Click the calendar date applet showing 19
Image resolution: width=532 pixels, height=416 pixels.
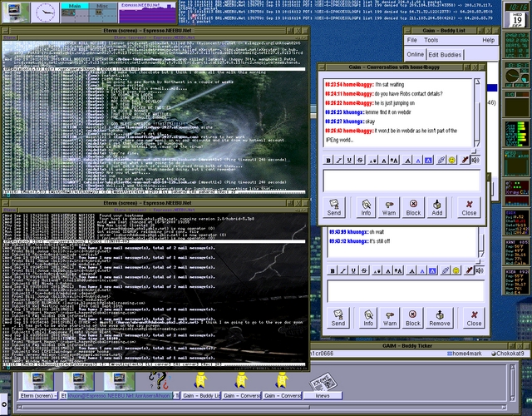point(516,20)
